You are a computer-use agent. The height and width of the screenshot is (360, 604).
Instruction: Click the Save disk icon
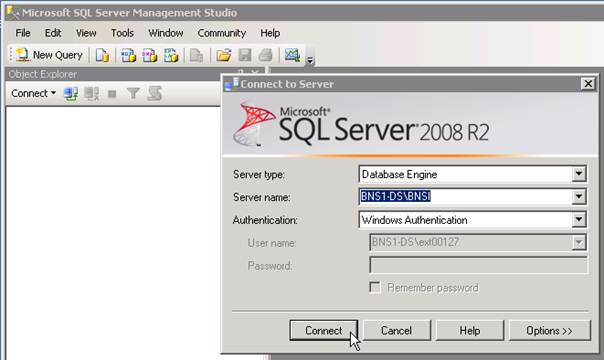245,55
